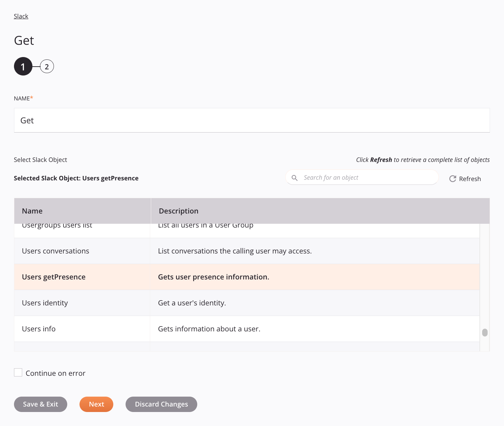
Task: Click the Discard Changes button
Action: 161,404
